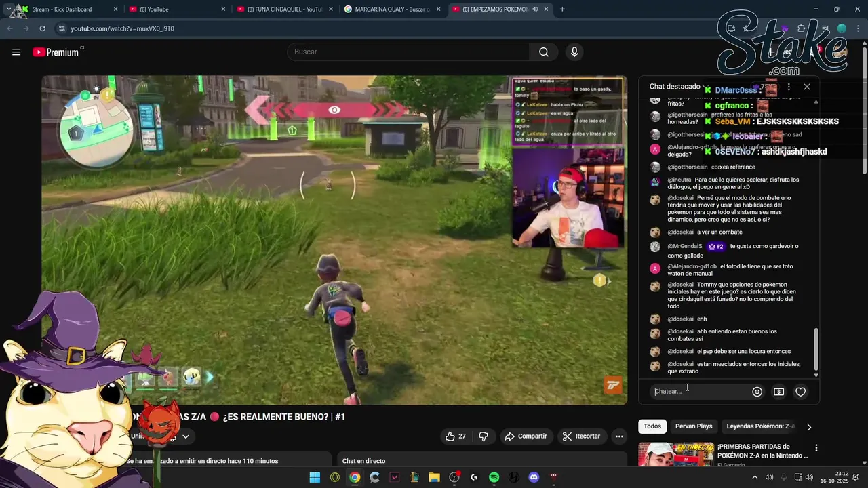Image resolution: width=868 pixels, height=488 pixels.
Task: Show more chips with the next arrow
Action: [808, 427]
